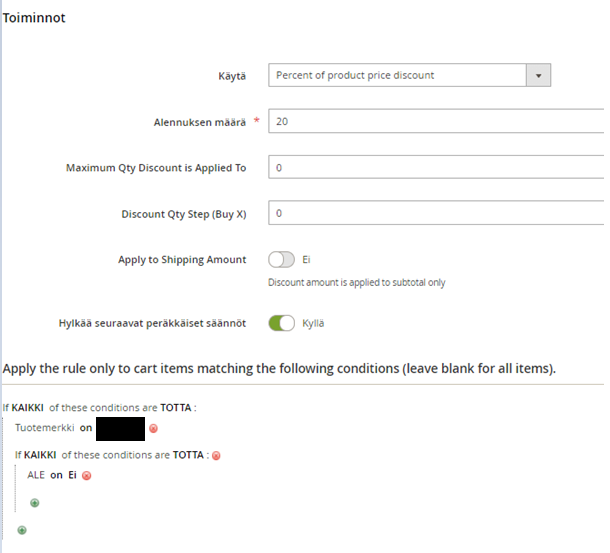This screenshot has width=610, height=553.
Task: Focus the Alennuksen määrä field
Action: pyautogui.click(x=436, y=122)
